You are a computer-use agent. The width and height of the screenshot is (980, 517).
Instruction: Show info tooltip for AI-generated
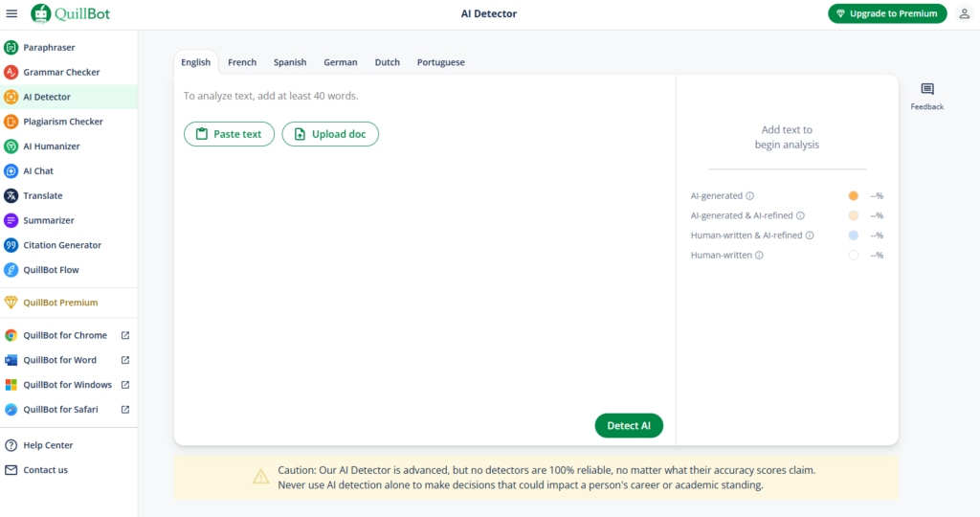[x=750, y=196]
